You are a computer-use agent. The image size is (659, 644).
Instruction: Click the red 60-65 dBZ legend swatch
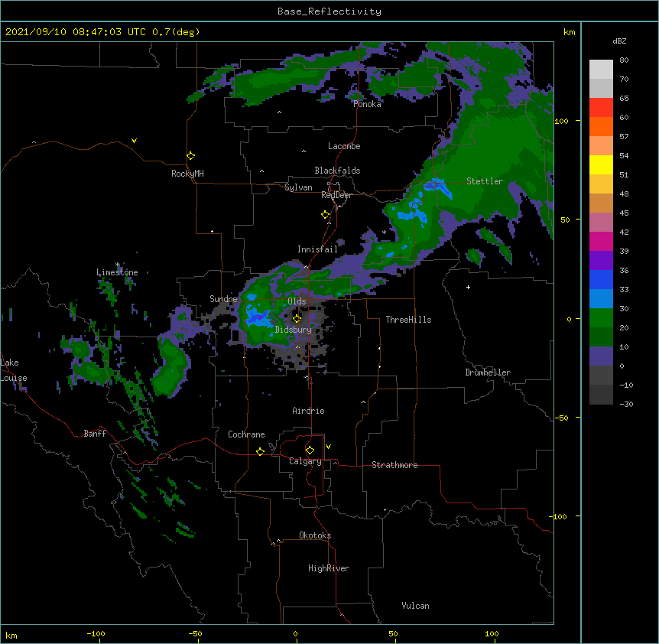point(601,108)
